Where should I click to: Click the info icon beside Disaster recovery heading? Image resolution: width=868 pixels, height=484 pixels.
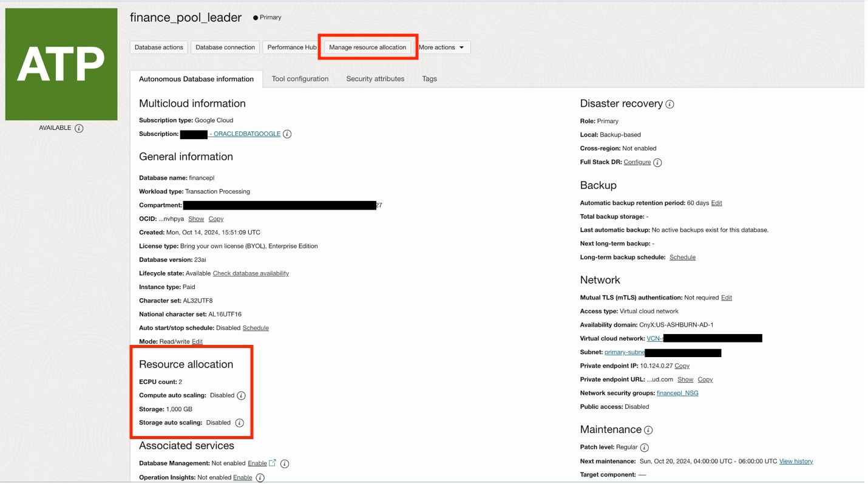click(670, 104)
